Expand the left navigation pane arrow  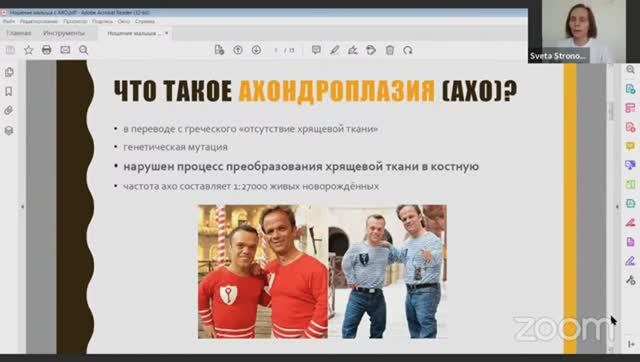pyautogui.click(x=22, y=207)
